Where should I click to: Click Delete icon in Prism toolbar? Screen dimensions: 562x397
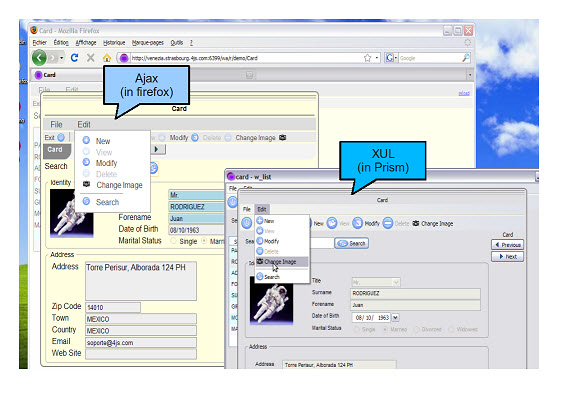click(x=388, y=223)
